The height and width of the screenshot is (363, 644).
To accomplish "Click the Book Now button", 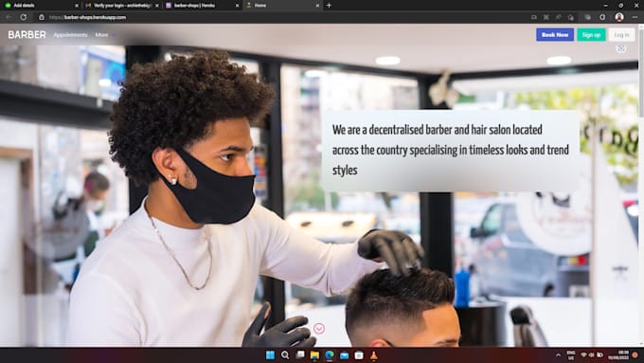I will (x=555, y=35).
